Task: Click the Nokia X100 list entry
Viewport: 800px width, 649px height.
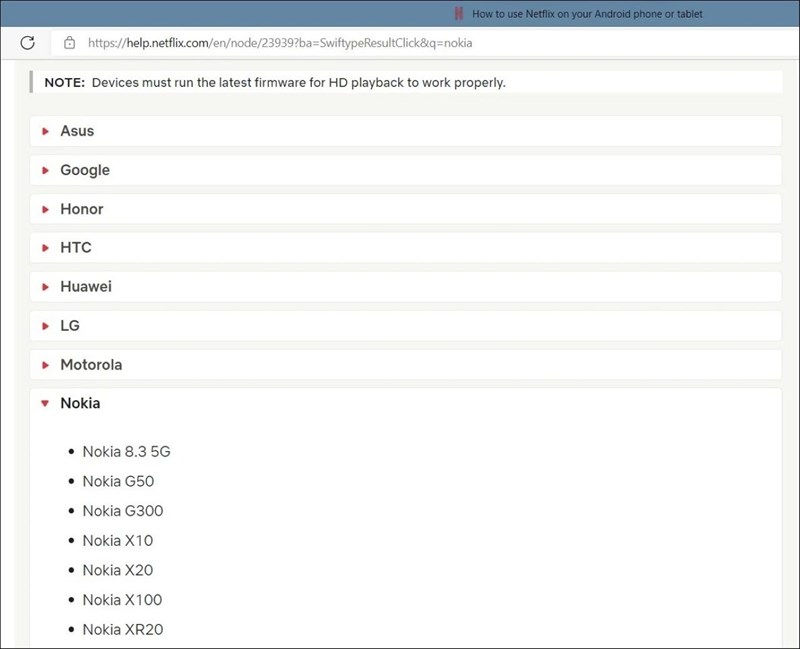Action: click(x=122, y=600)
